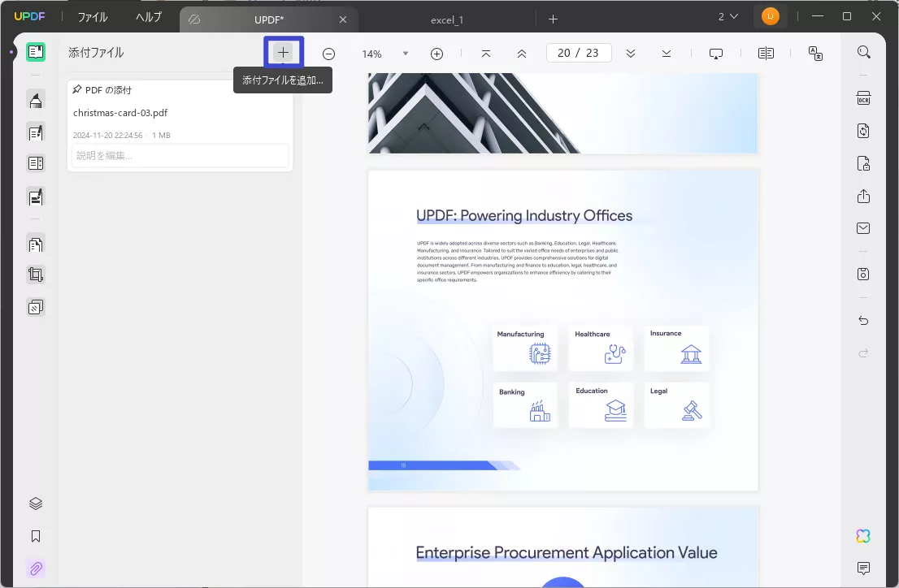
Task: Redo the last action
Action: 863,353
